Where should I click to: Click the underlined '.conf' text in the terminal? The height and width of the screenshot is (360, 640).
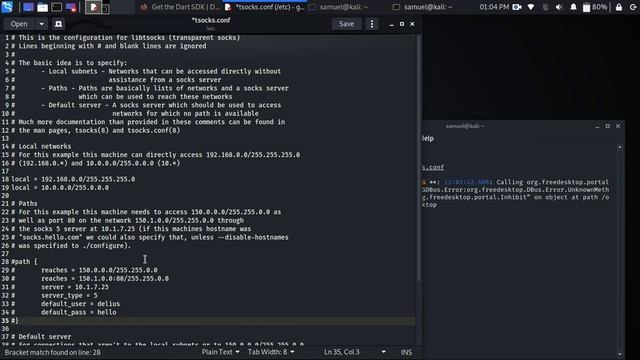433,167
